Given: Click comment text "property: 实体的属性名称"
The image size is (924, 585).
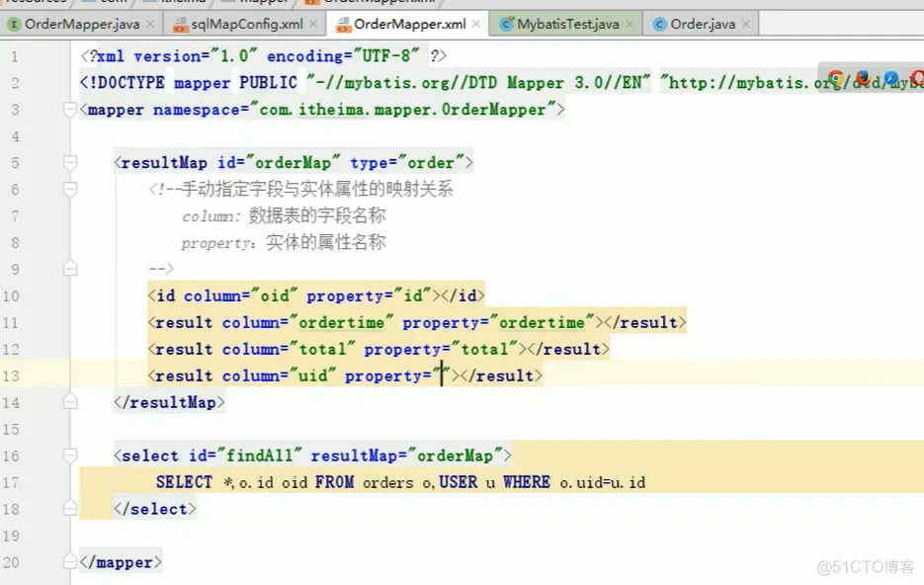Looking at the screenshot, I should click(x=284, y=242).
